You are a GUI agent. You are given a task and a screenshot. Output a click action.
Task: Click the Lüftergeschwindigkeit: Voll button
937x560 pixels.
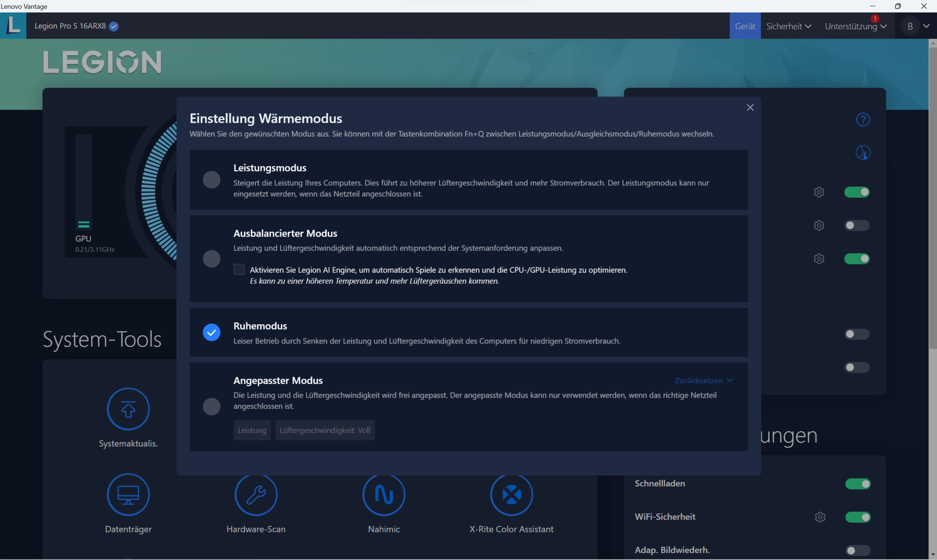tap(325, 430)
